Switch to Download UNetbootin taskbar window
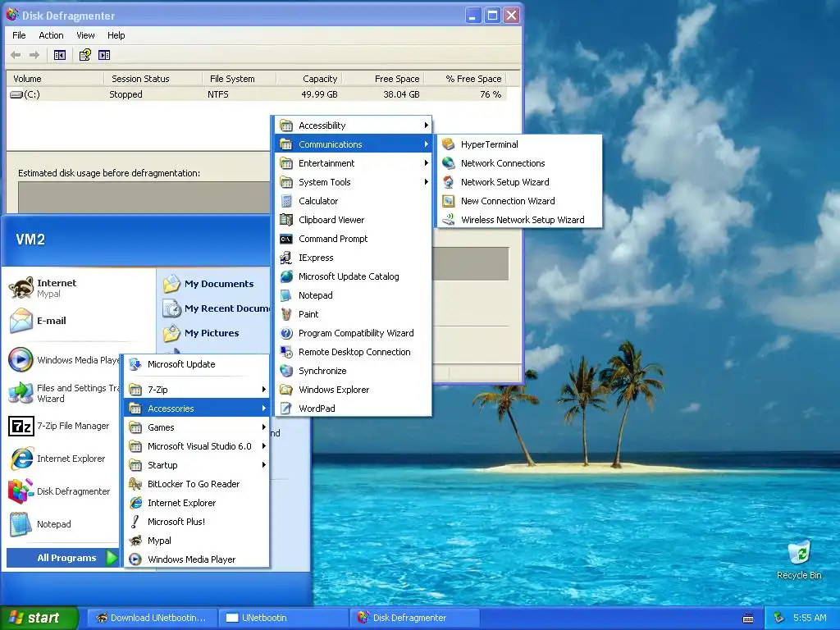Screen dimensions: 840x630 click(152, 618)
